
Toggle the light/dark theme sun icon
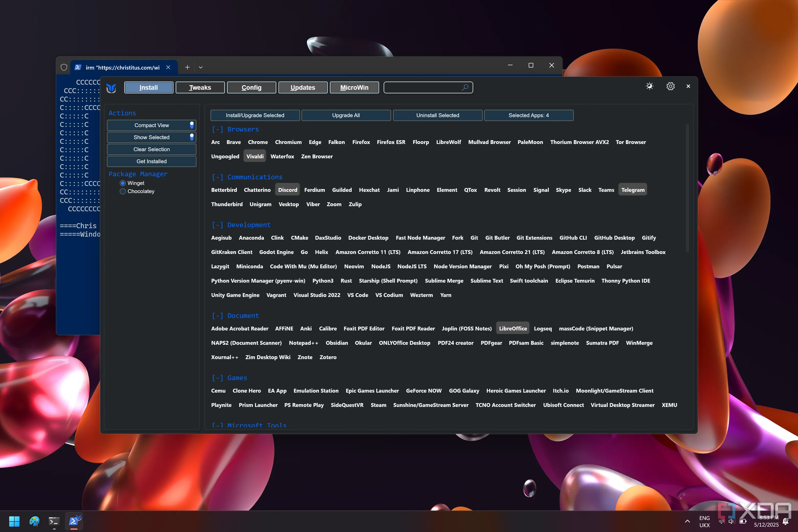649,86
